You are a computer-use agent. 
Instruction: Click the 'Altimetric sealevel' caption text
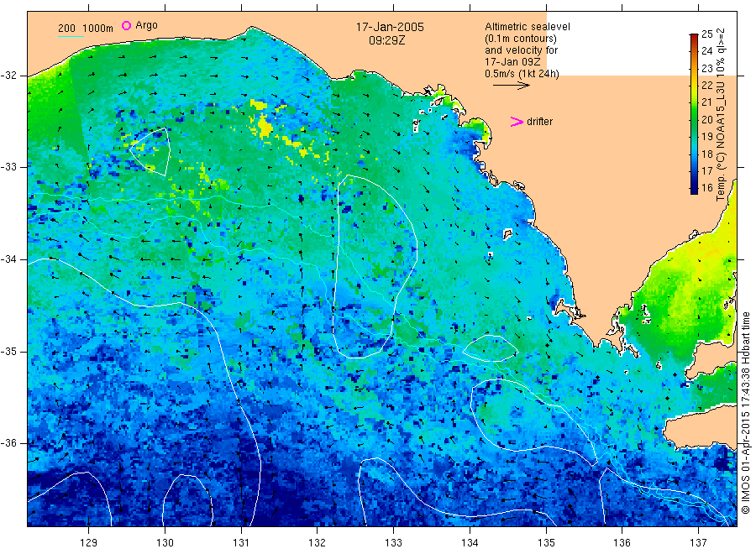tap(528, 27)
